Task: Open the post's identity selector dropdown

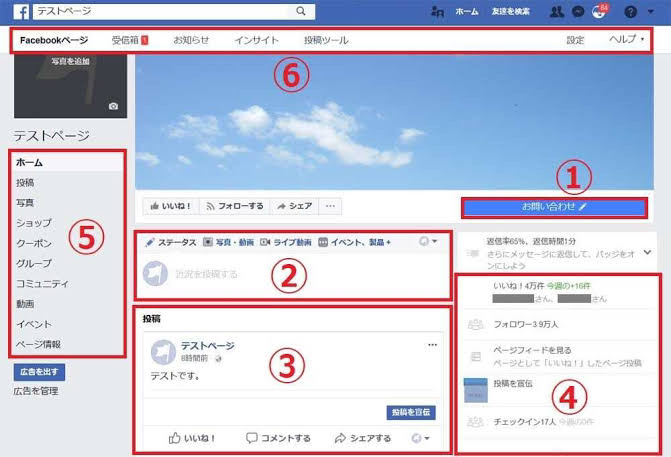Action: click(x=420, y=438)
